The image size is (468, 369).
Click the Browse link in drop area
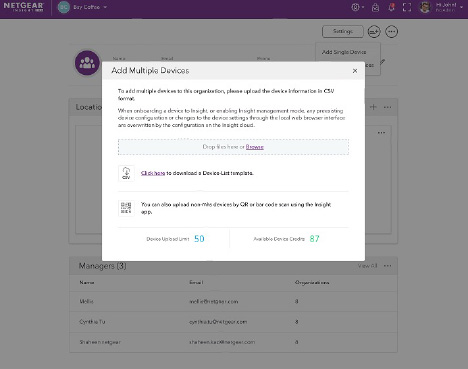255,147
